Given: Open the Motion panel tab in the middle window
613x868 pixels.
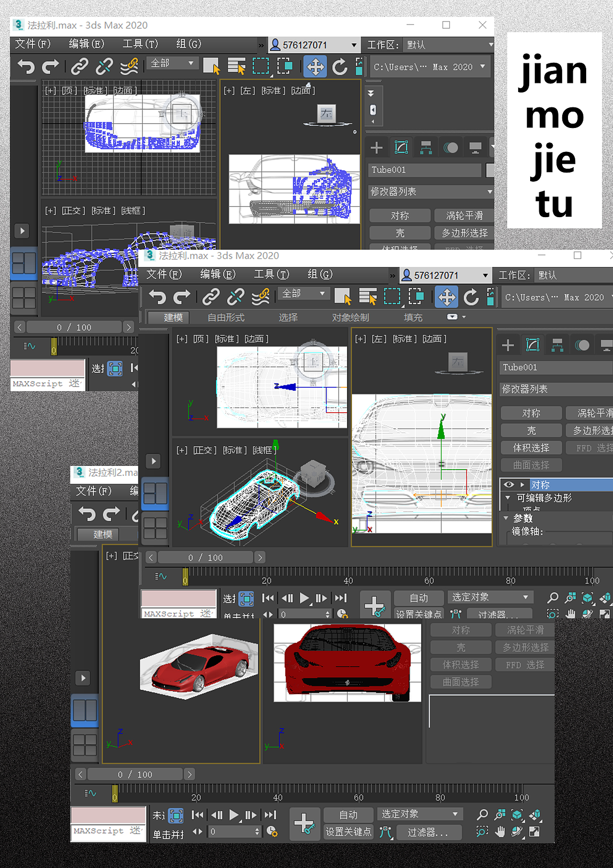Looking at the screenshot, I should pyautogui.click(x=582, y=345).
